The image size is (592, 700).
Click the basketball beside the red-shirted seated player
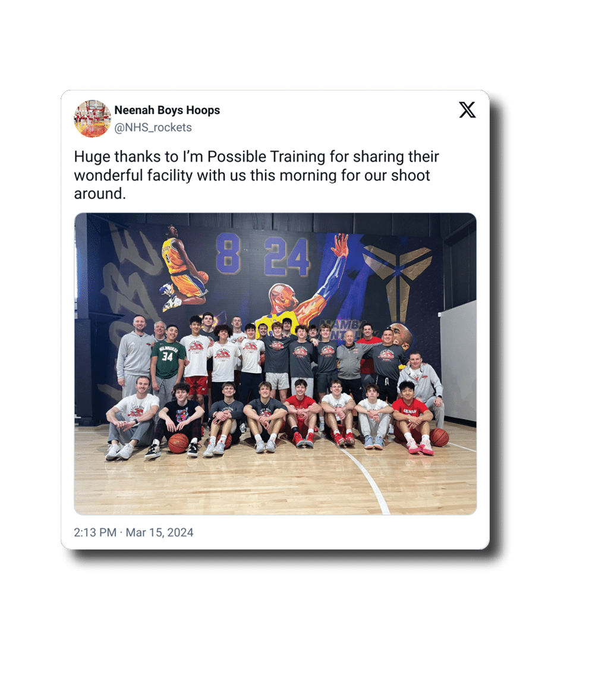tap(439, 437)
